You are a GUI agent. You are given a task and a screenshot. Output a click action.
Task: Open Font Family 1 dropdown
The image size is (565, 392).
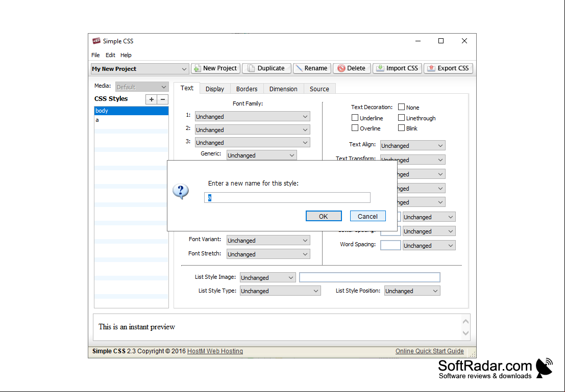(x=252, y=117)
